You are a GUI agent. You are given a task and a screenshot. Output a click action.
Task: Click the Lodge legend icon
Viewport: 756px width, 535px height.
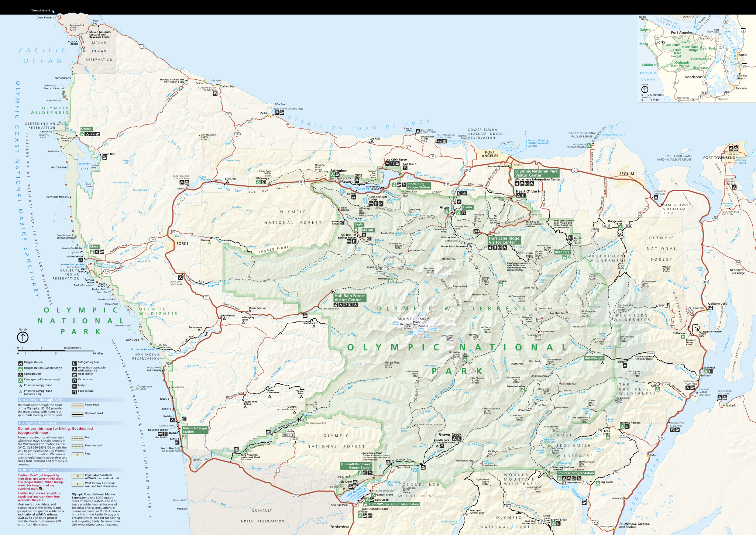point(75,385)
